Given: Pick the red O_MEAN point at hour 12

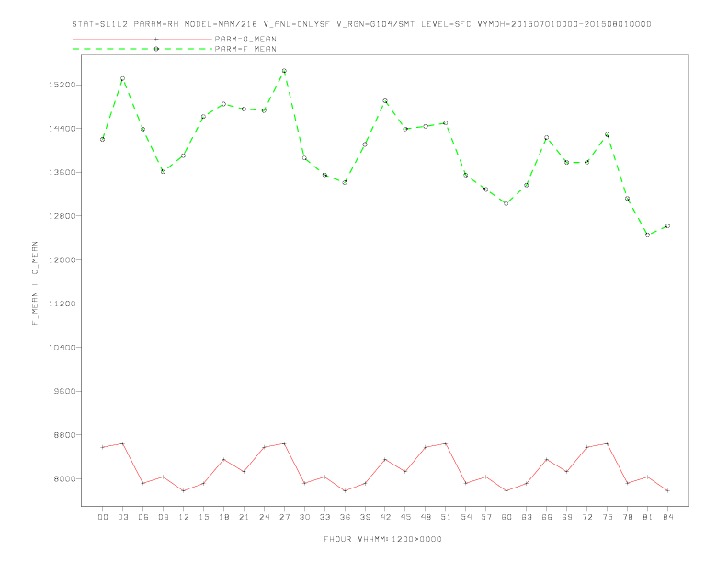Looking at the screenshot, I should click(184, 491).
